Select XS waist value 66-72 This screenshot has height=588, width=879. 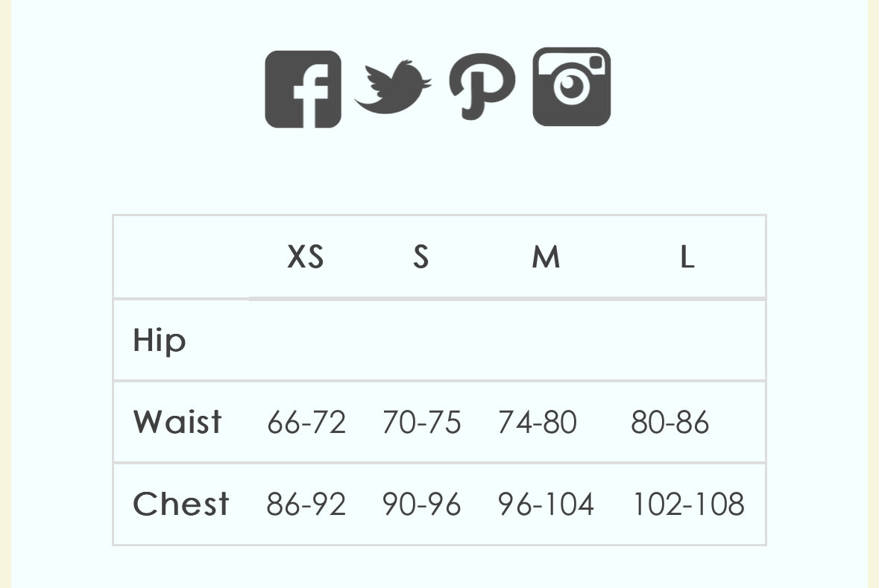[306, 423]
